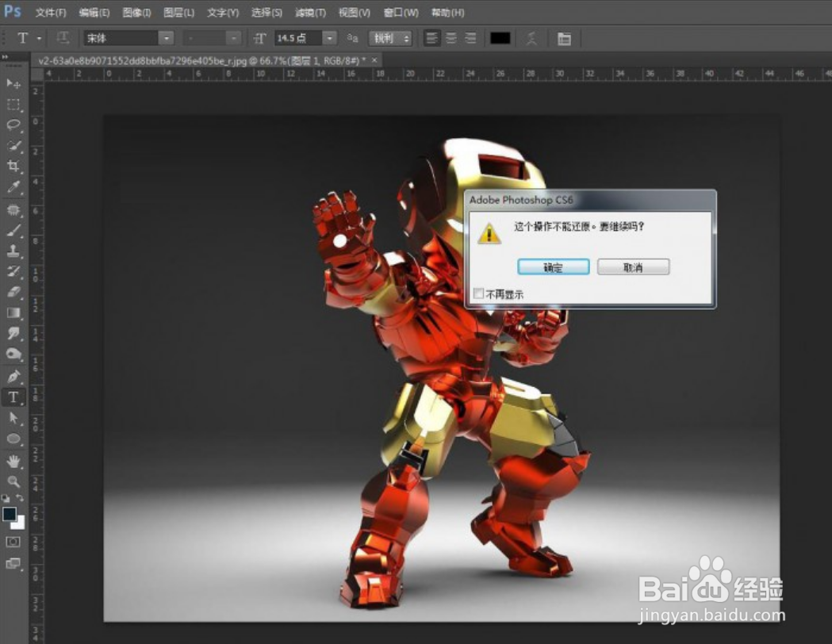832x644 pixels.
Task: Open the 视图(V) menu
Action: pyautogui.click(x=354, y=12)
